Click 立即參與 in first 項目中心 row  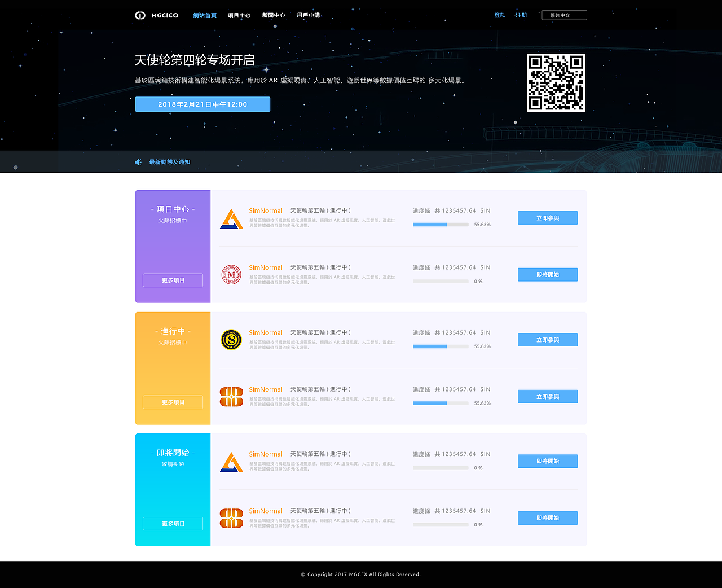548,218
